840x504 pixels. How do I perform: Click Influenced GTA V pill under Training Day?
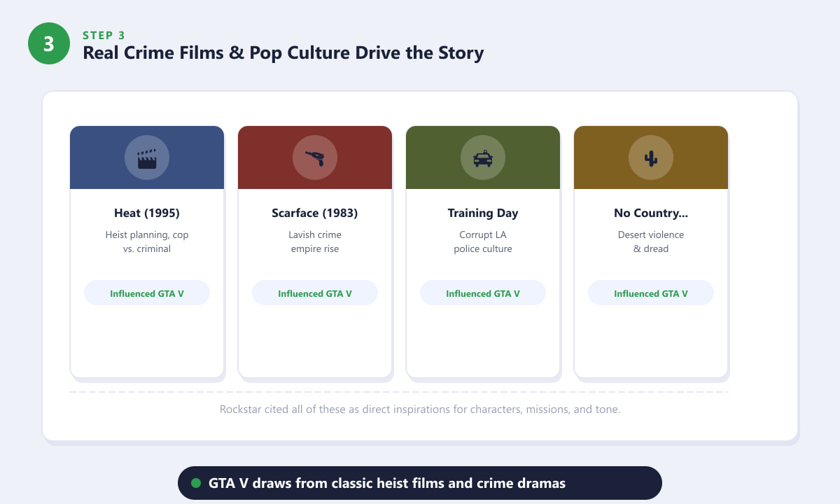tap(483, 293)
